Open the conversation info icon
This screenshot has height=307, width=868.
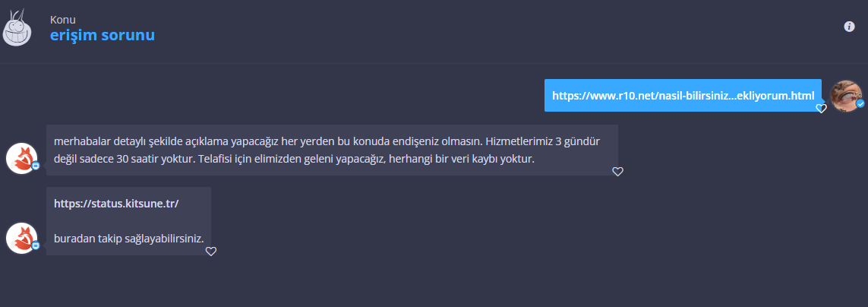[x=849, y=27]
